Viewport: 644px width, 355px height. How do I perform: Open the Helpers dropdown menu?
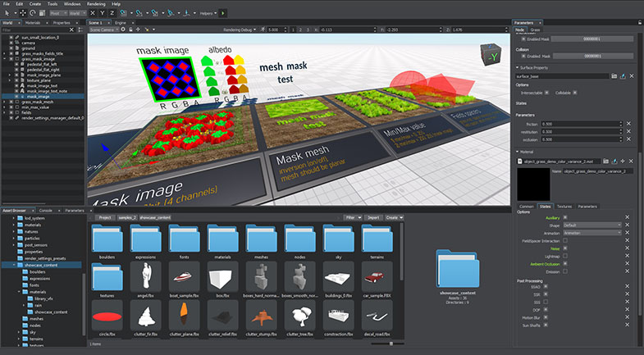(208, 13)
